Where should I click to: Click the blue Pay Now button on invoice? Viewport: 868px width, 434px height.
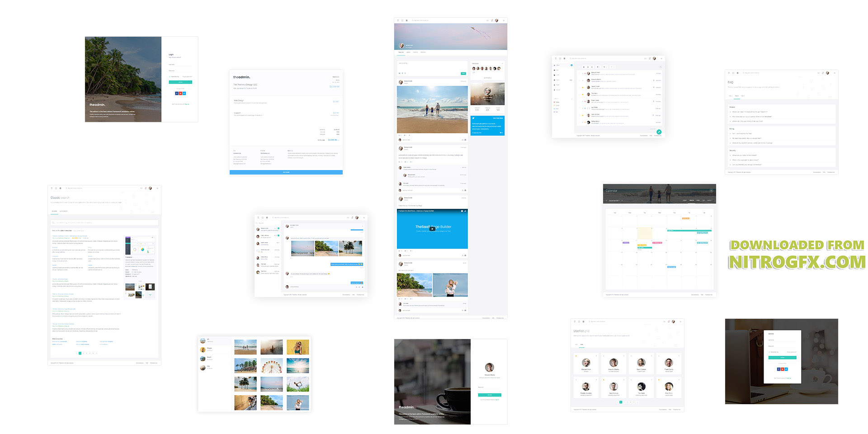tap(286, 172)
